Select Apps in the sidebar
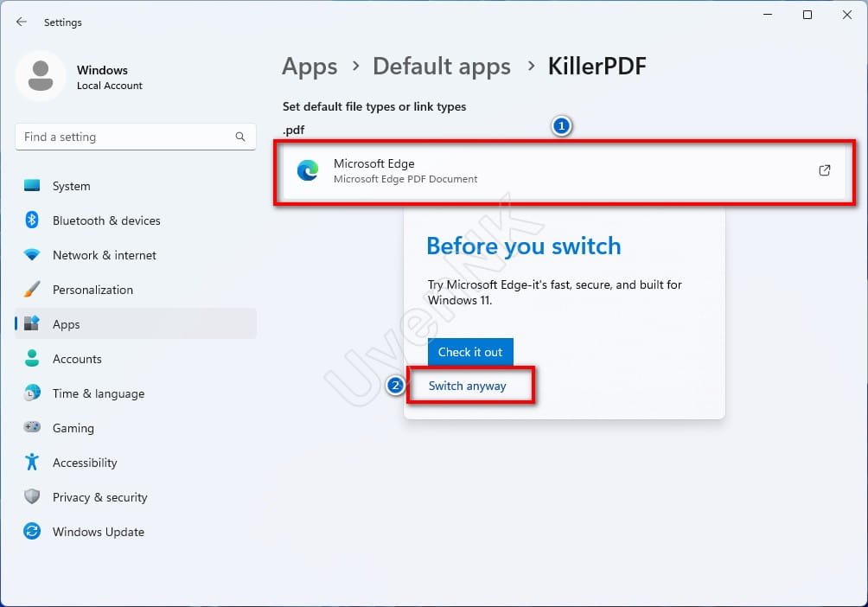The width and height of the screenshot is (868, 607). (x=136, y=324)
